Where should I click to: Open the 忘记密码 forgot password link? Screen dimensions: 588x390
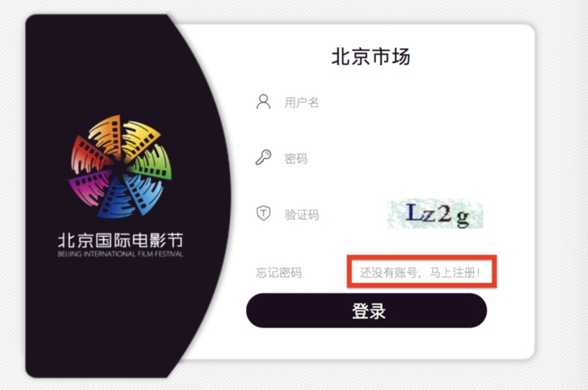279,273
